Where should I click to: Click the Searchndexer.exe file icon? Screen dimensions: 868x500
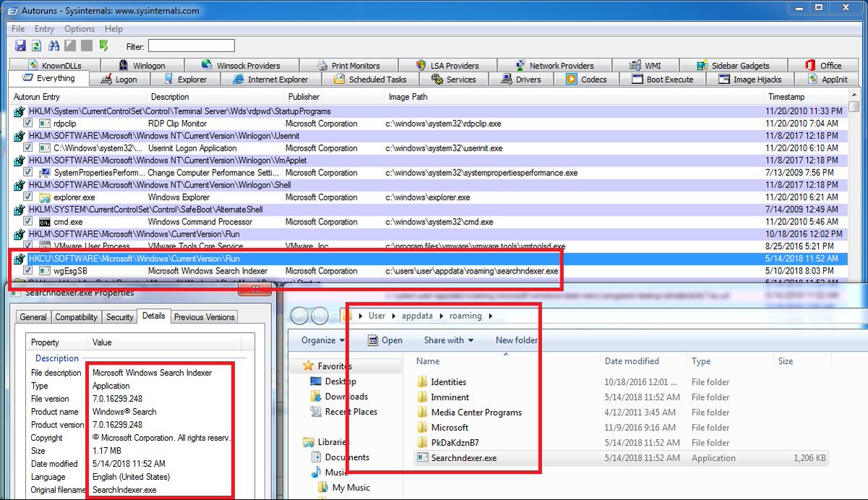tap(422, 458)
